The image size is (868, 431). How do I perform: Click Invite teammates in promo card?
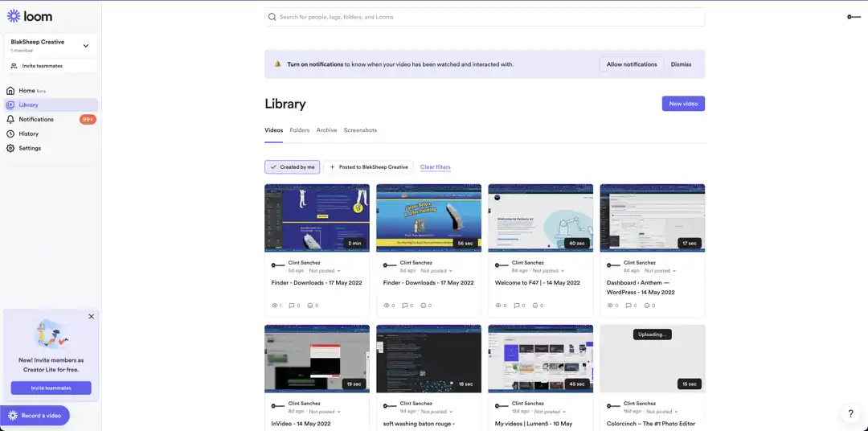click(51, 388)
